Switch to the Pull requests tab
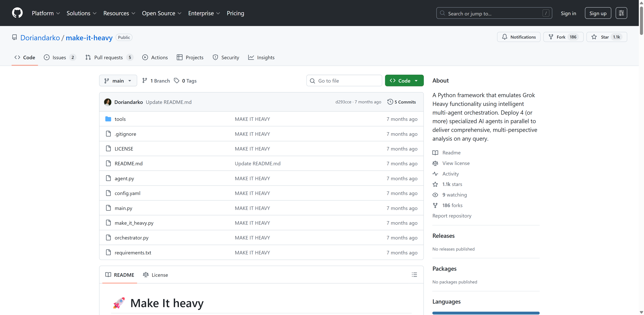 pyautogui.click(x=109, y=58)
